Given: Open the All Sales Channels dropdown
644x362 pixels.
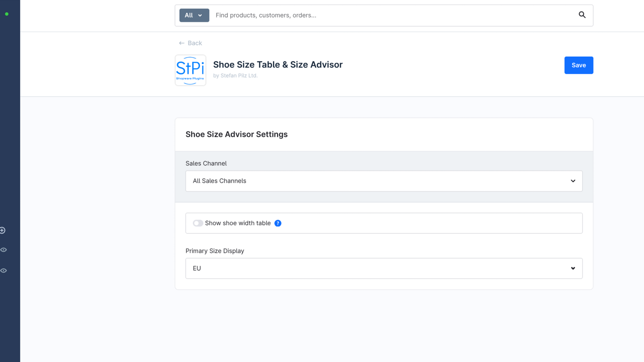Looking at the screenshot, I should [383, 181].
